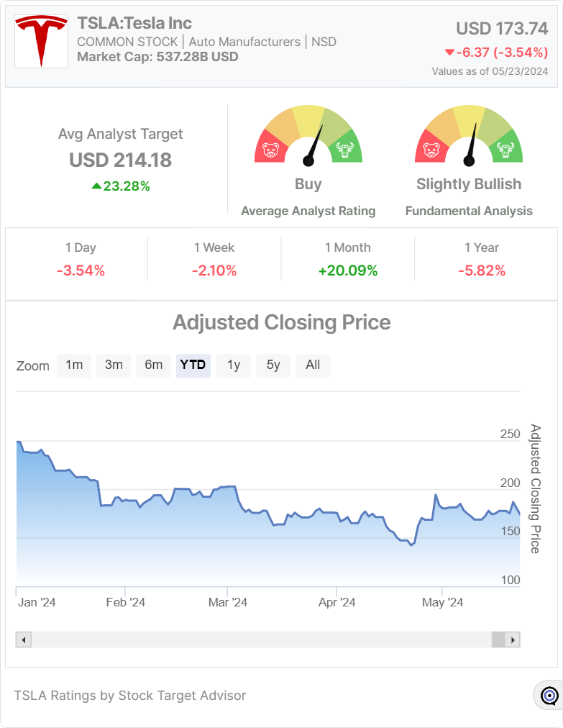Image resolution: width=563 pixels, height=728 pixels.
Task: Click the red down arrow beside -6.37
Action: [449, 52]
